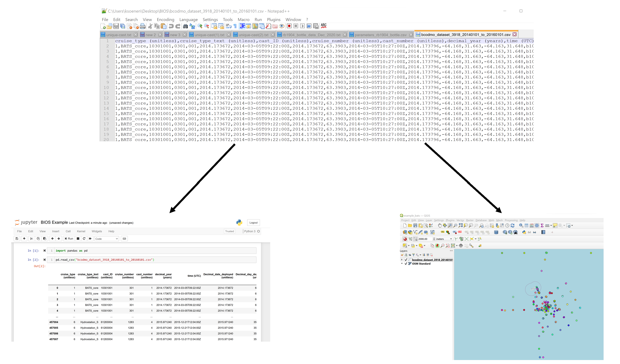Click the QGIS Identify Features icon
Screen dimensions: 620x364
[x=521, y=225]
